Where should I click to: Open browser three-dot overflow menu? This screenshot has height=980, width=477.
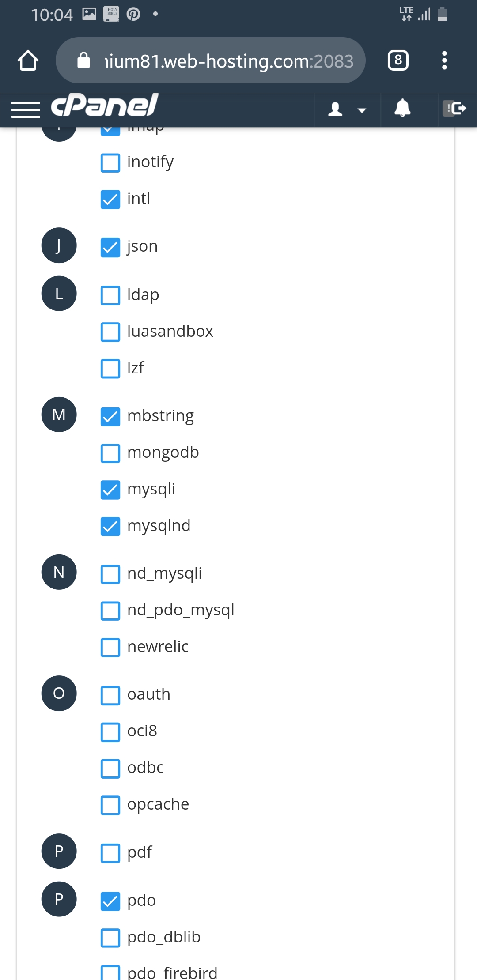click(444, 60)
